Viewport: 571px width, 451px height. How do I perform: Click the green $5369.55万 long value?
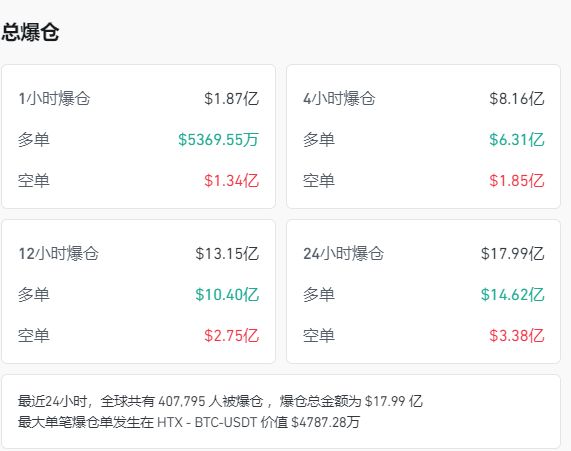(x=218, y=140)
